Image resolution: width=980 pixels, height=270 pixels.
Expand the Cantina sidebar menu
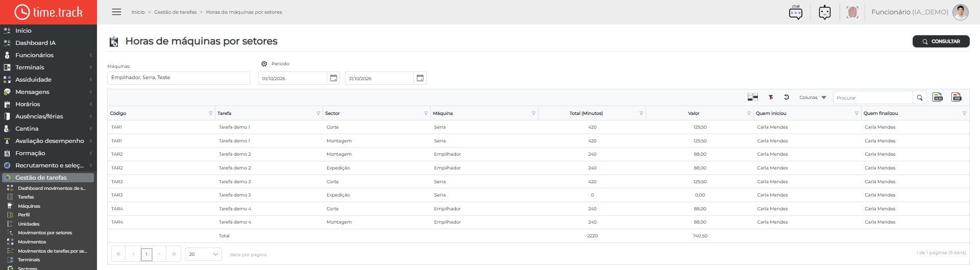[x=48, y=129]
